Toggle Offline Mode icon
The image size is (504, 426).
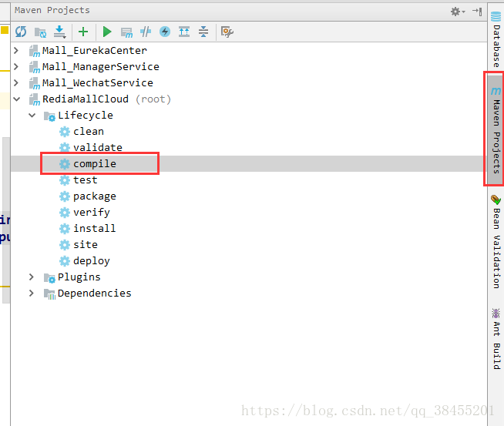(x=146, y=32)
